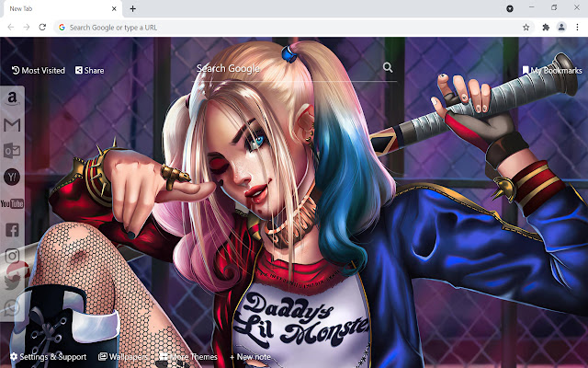Image resolution: width=588 pixels, height=368 pixels.
Task: Go back to previous page
Action: [x=11, y=27]
